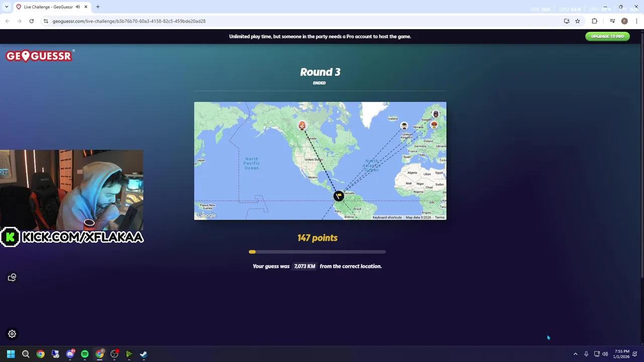Click the 147 points score text
Viewport: 644px width, 362px height.
pyautogui.click(x=317, y=238)
